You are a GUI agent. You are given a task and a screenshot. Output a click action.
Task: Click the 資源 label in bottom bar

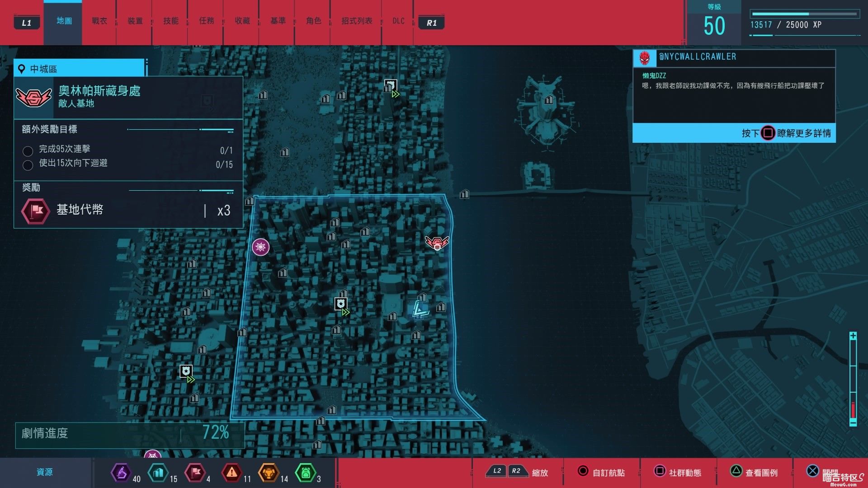[x=44, y=472]
